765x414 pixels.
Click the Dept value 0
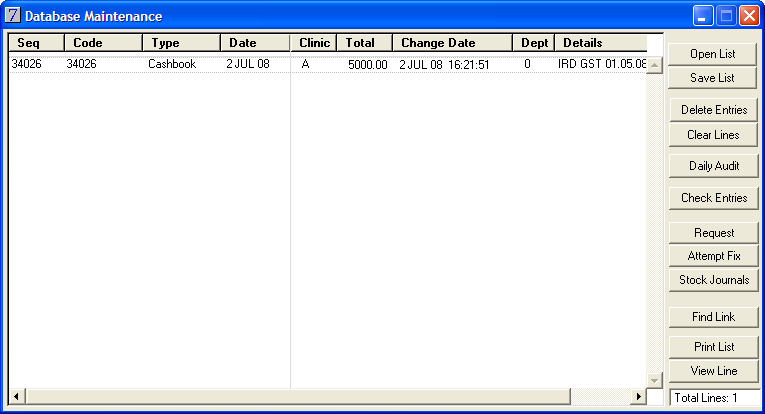pos(527,64)
